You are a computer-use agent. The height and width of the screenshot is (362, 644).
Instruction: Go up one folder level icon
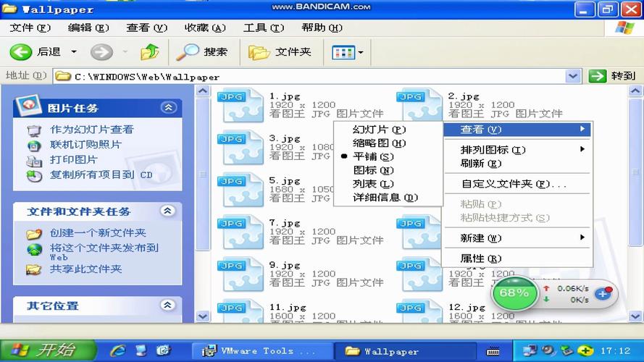click(x=150, y=52)
